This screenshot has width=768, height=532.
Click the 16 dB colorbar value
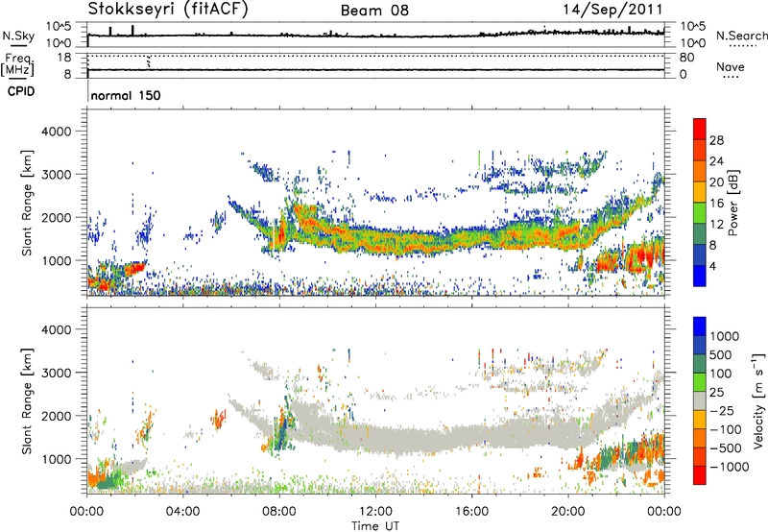(716, 203)
